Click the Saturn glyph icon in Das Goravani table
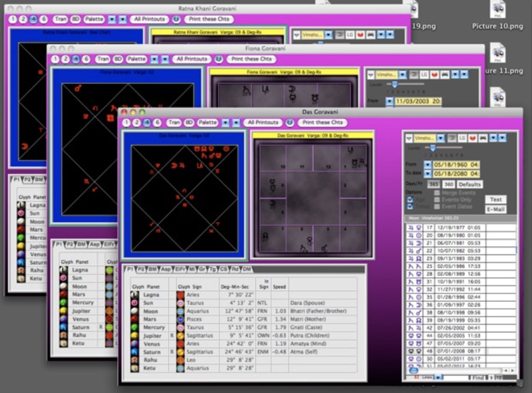 pos(135,352)
